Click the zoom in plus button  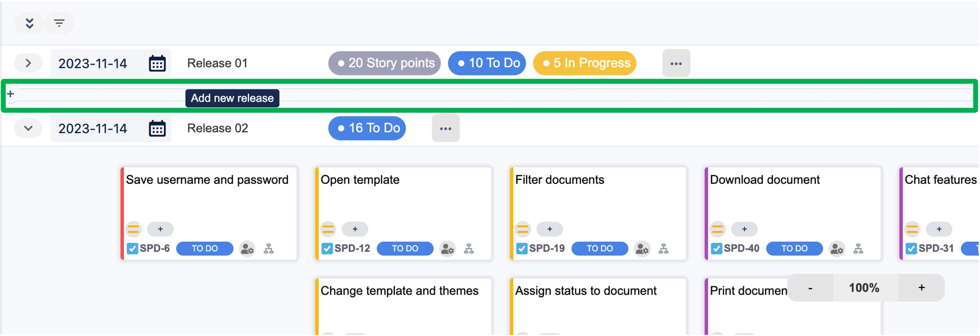tap(921, 287)
